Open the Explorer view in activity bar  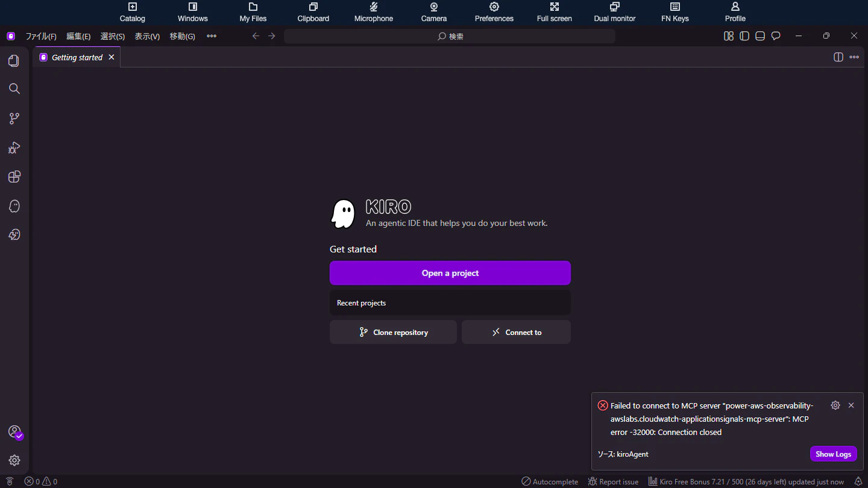click(x=14, y=61)
